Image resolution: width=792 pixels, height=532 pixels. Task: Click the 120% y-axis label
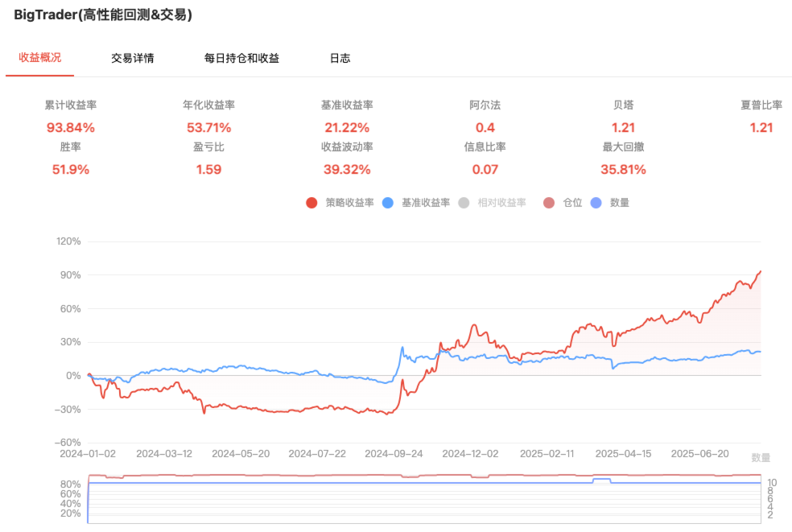(68, 241)
